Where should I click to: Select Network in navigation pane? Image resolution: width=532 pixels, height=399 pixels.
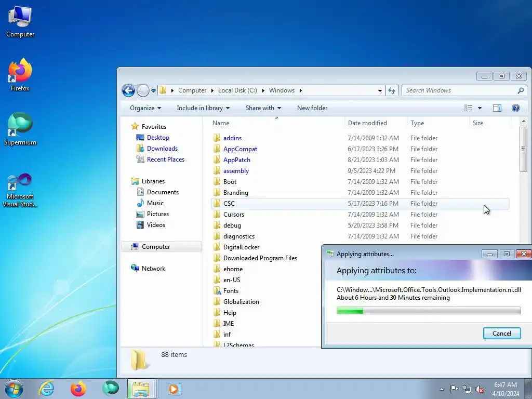(x=153, y=269)
